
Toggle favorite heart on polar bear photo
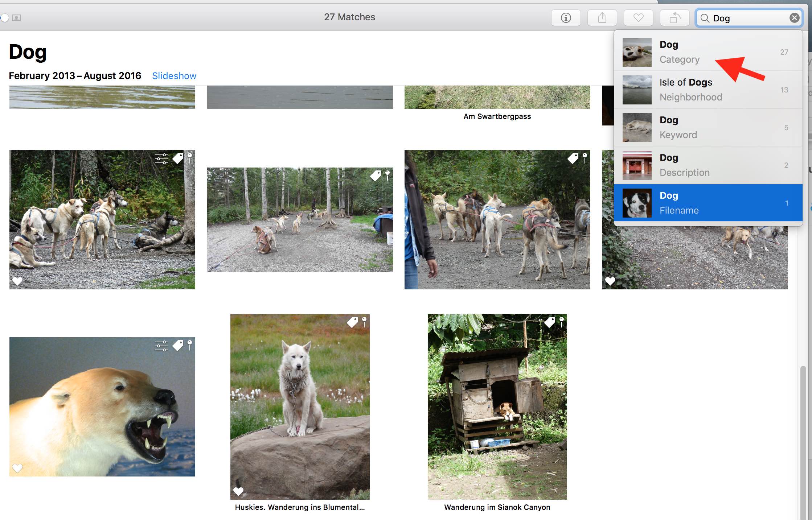click(17, 468)
